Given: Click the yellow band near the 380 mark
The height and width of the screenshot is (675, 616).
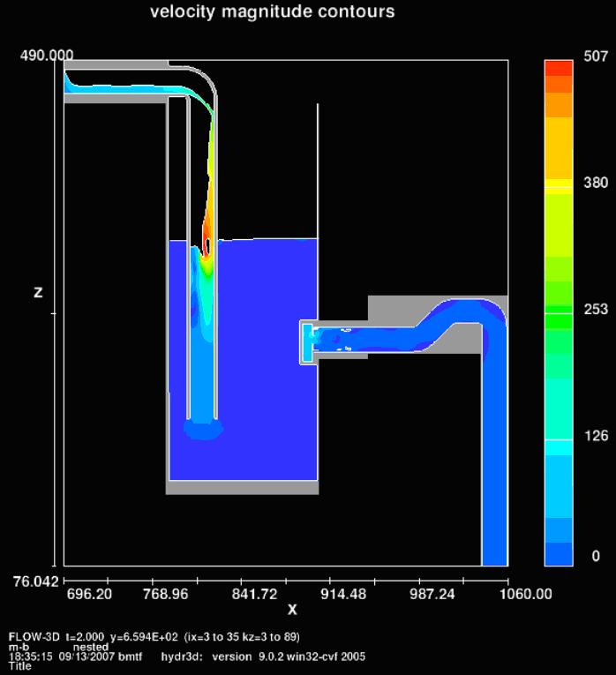Looking at the screenshot, I should [559, 184].
